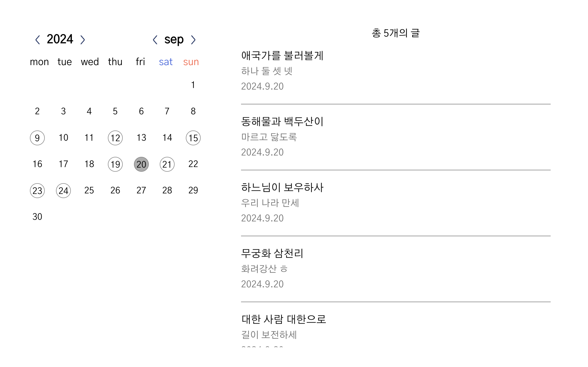Click date 30 in calendar
The height and width of the screenshot is (367, 588).
pos(37,217)
